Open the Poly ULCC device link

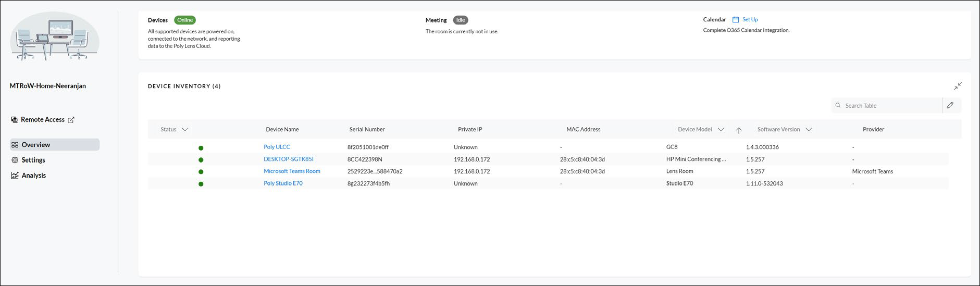tap(277, 147)
